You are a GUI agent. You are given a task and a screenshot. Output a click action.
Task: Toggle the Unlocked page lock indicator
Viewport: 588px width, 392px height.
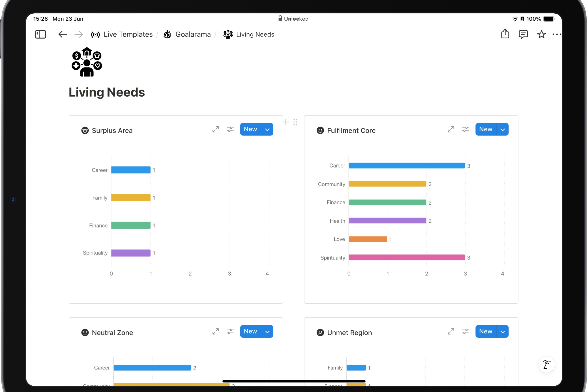click(293, 19)
